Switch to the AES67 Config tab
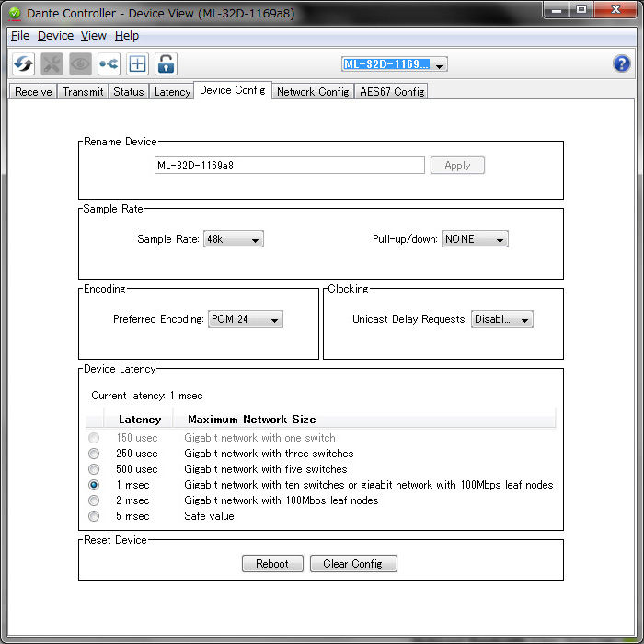 tap(392, 92)
